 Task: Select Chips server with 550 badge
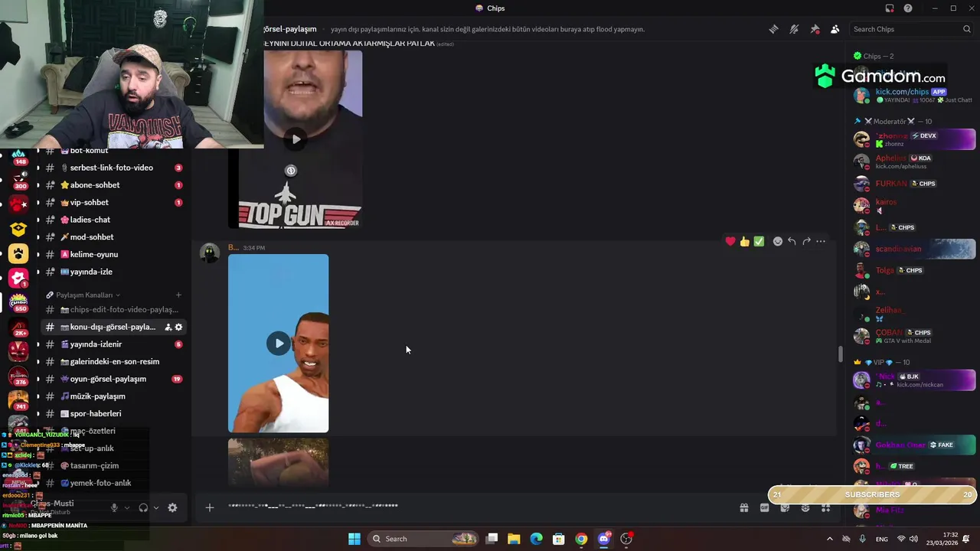pyautogui.click(x=18, y=302)
